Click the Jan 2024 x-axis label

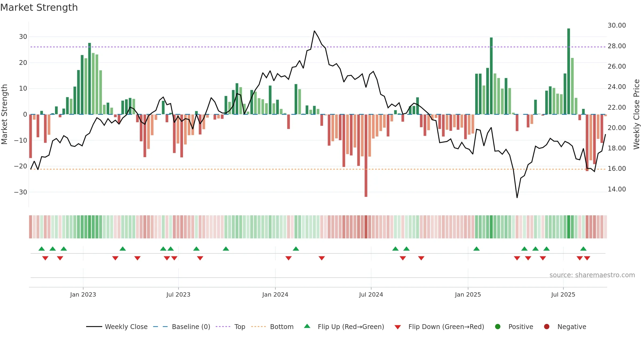point(275,294)
